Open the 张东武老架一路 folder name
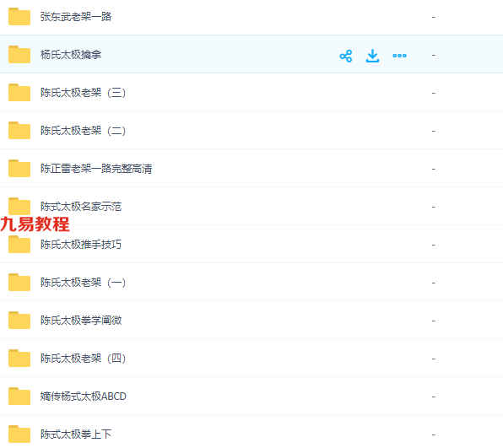 click(x=76, y=17)
